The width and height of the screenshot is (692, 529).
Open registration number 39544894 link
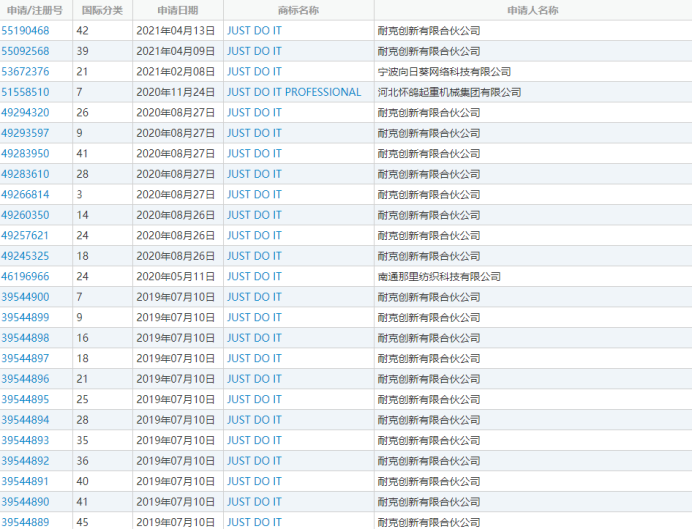coord(25,420)
